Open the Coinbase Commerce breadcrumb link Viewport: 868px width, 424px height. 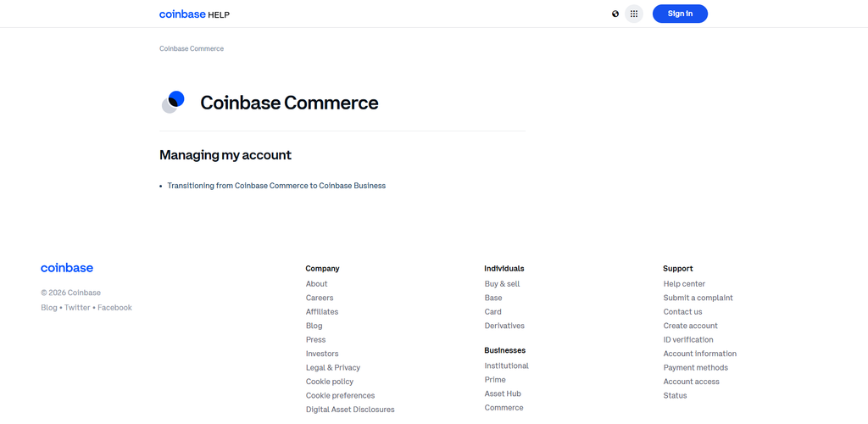pos(192,48)
